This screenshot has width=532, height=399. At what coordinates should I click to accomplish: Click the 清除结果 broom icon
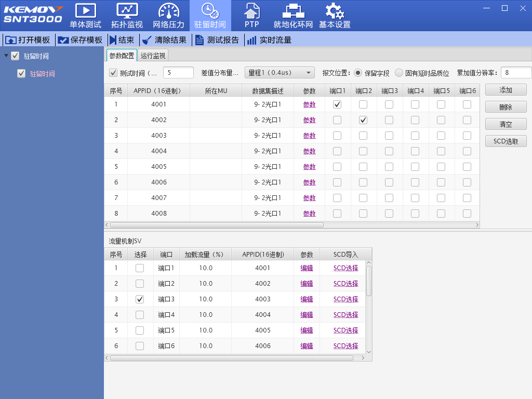[x=148, y=40]
